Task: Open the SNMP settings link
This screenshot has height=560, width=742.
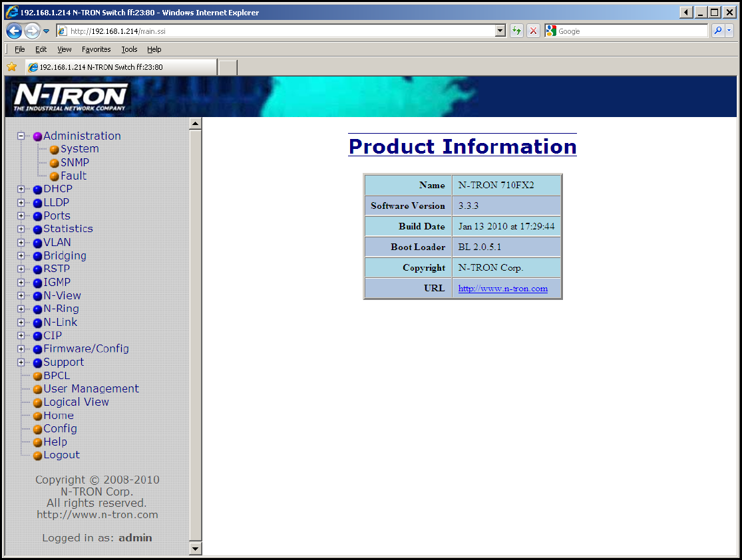Action: pyautogui.click(x=75, y=162)
